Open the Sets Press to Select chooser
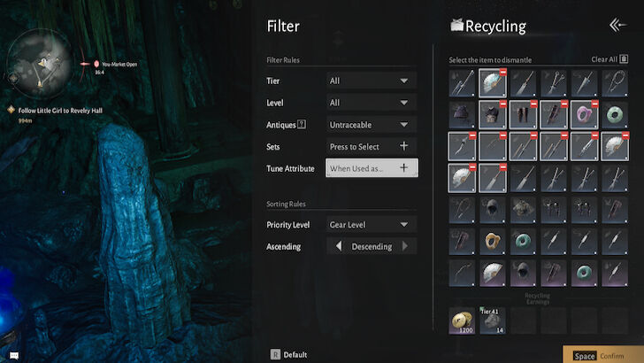This screenshot has height=363, width=644. 372,146
